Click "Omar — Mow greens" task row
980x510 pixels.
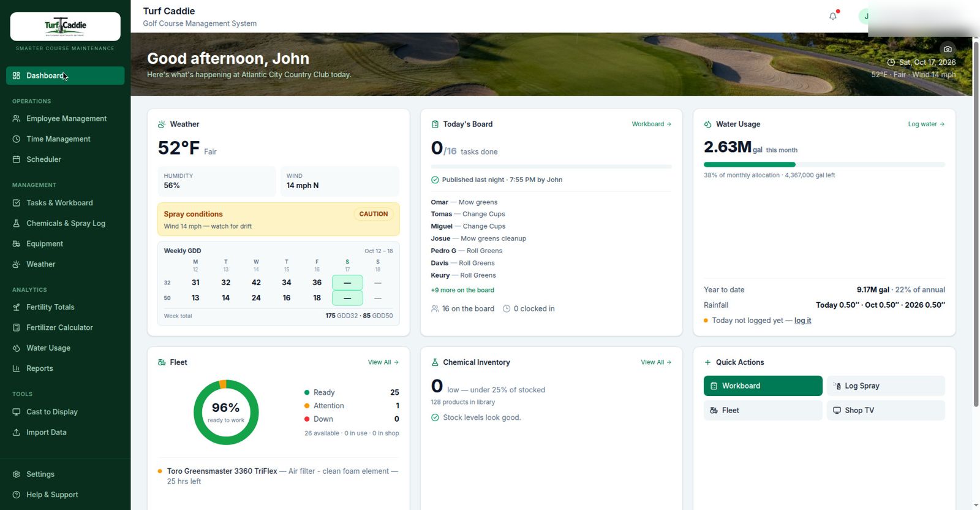pyautogui.click(x=464, y=202)
